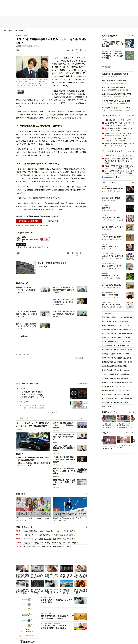138x644 pixels.
Task: Click the black car photo in トップニュース
Action: tap(33, 441)
